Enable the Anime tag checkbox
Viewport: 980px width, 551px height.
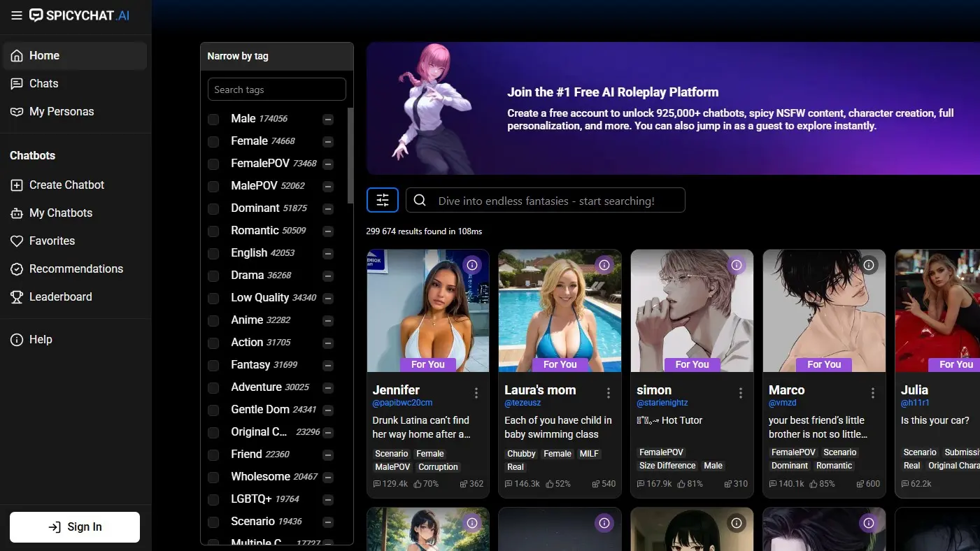tap(213, 321)
